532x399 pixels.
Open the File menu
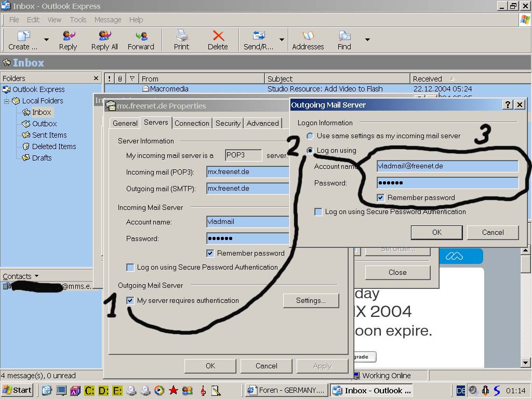14,20
